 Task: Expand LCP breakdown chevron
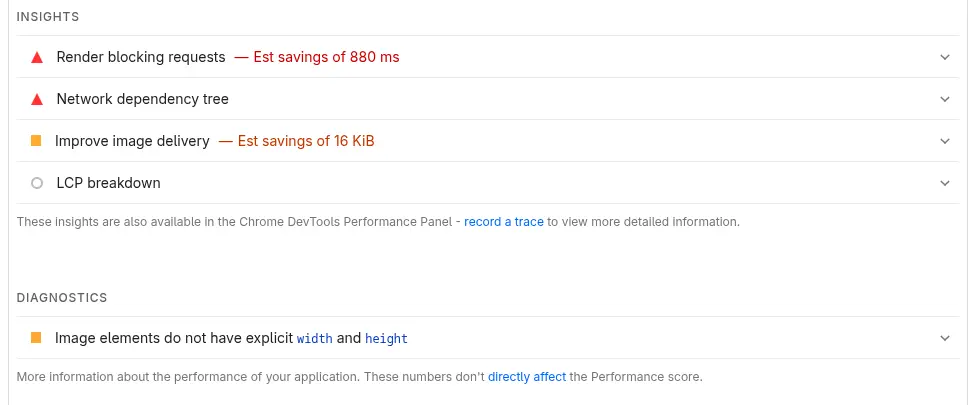tap(945, 183)
